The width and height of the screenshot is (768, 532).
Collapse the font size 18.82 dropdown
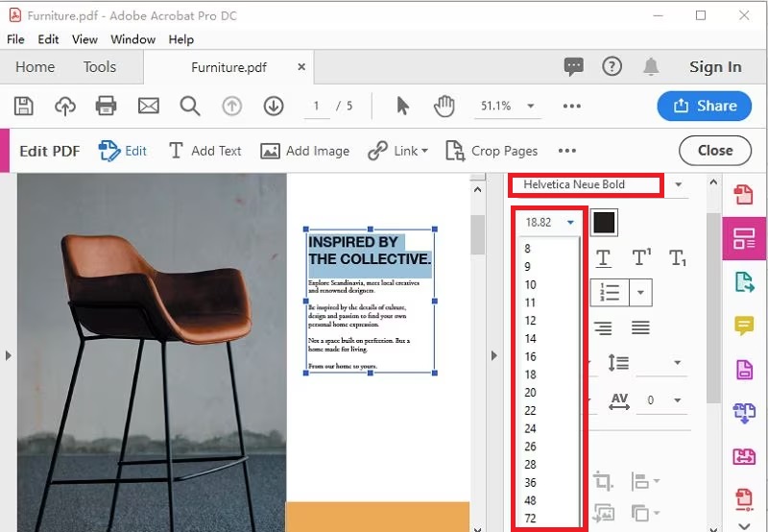click(x=570, y=223)
